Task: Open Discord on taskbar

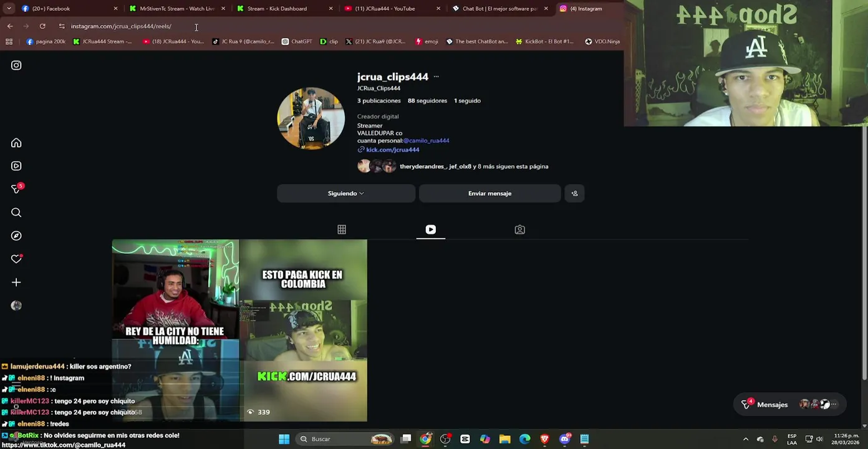Action: 565,439
